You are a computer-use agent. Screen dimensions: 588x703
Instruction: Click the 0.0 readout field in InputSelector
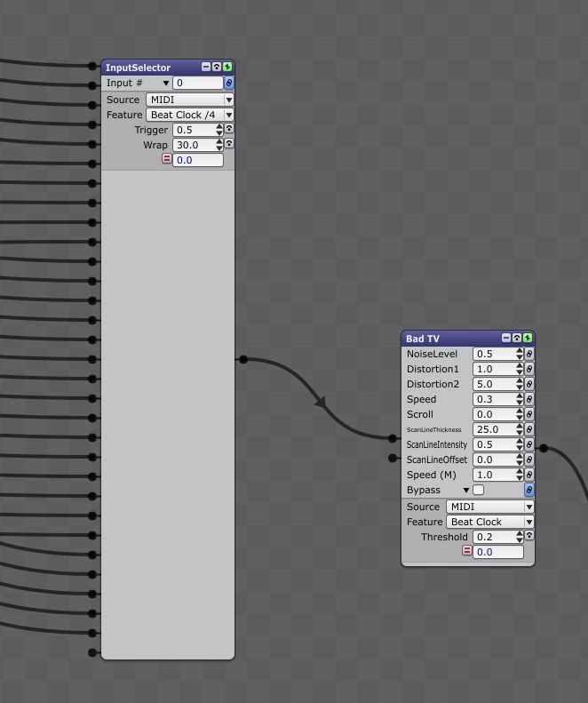tap(198, 160)
